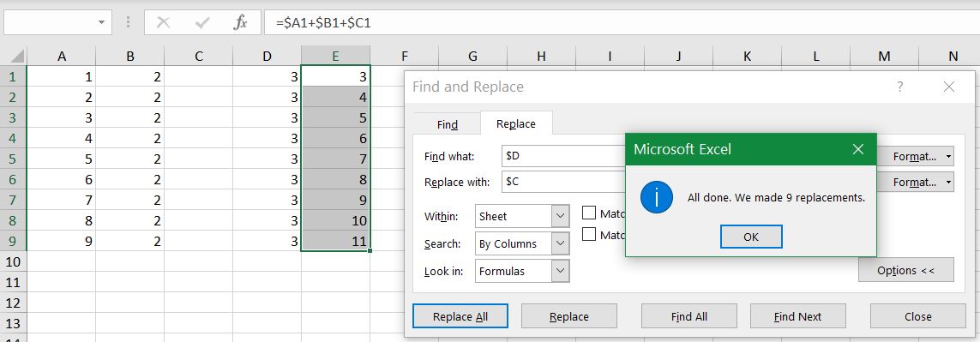Click cell A9 containing 9
Viewport: 980px width, 342px height.
(x=61, y=241)
